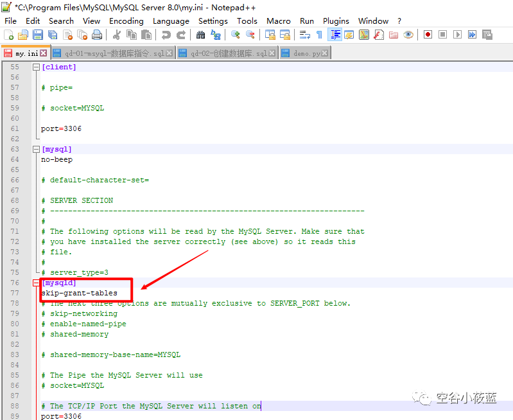Click the Close file toolbar icon

67,35
